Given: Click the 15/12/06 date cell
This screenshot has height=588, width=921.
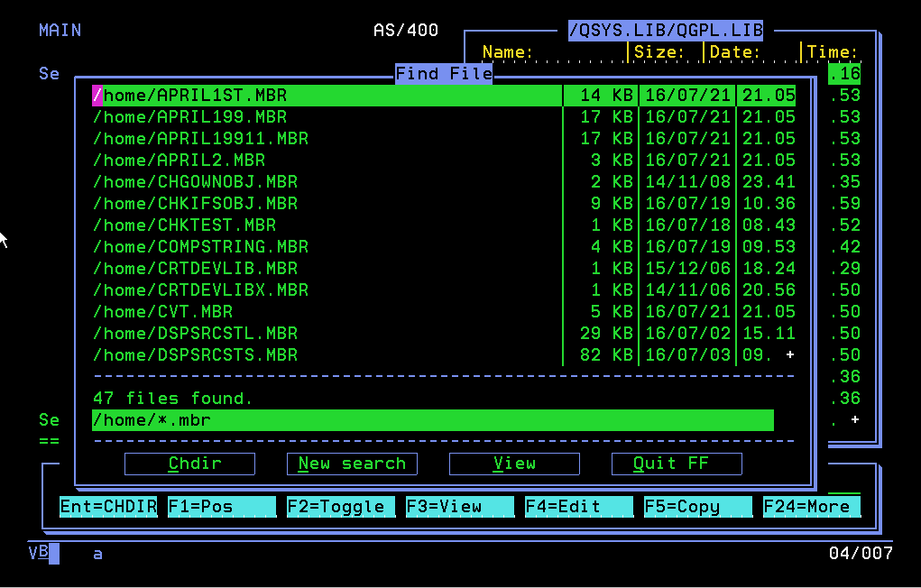Looking at the screenshot, I should click(x=687, y=269).
